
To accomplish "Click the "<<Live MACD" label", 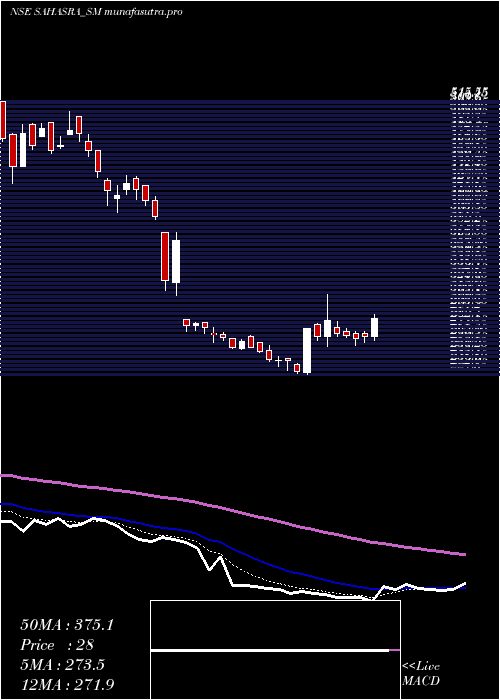I will 421,674.
